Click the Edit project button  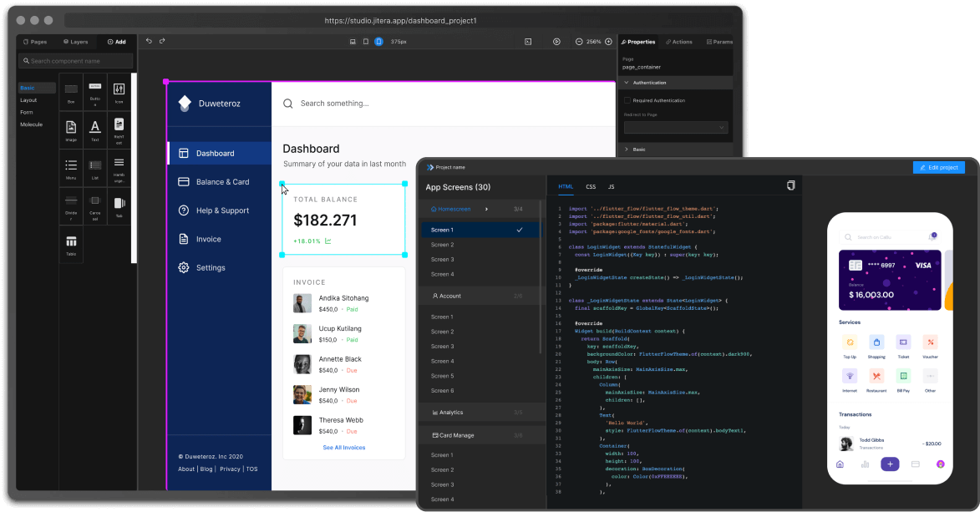coord(938,168)
